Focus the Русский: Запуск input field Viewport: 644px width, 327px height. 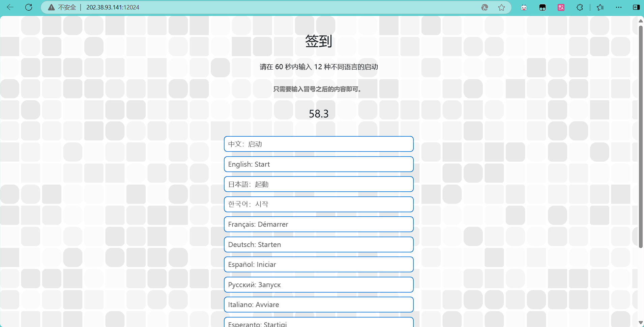[319, 284]
